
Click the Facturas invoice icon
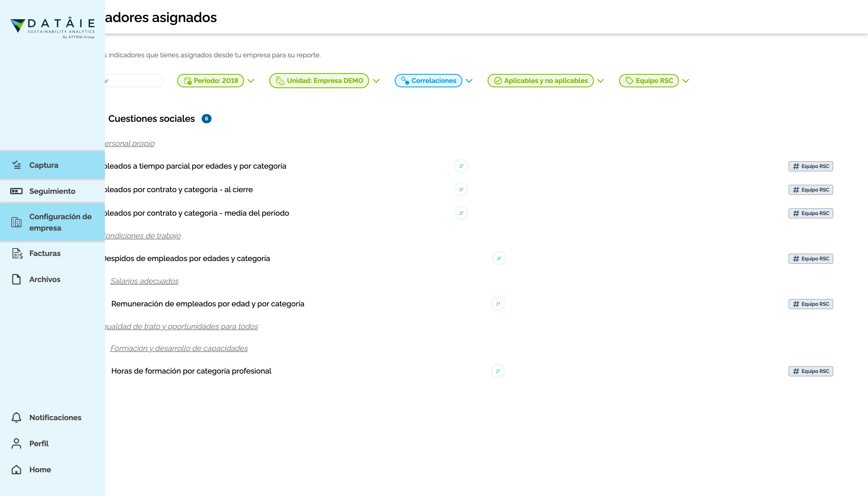pos(17,253)
